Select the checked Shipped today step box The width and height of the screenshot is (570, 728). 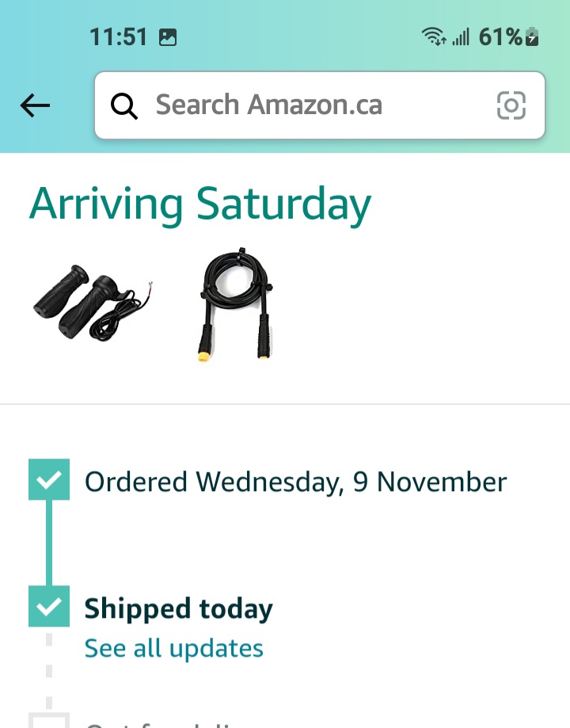coord(49,607)
